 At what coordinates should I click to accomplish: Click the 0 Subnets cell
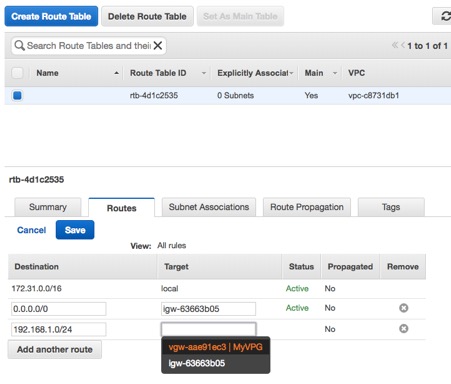click(236, 95)
